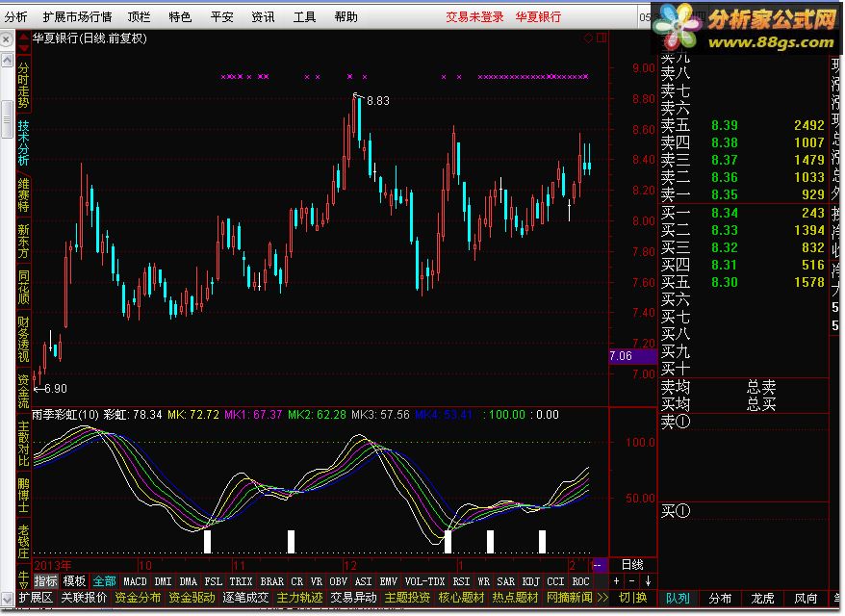Click the purple dash box on time axis
Image resolution: width=845 pixels, height=616 pixels.
click(x=600, y=565)
